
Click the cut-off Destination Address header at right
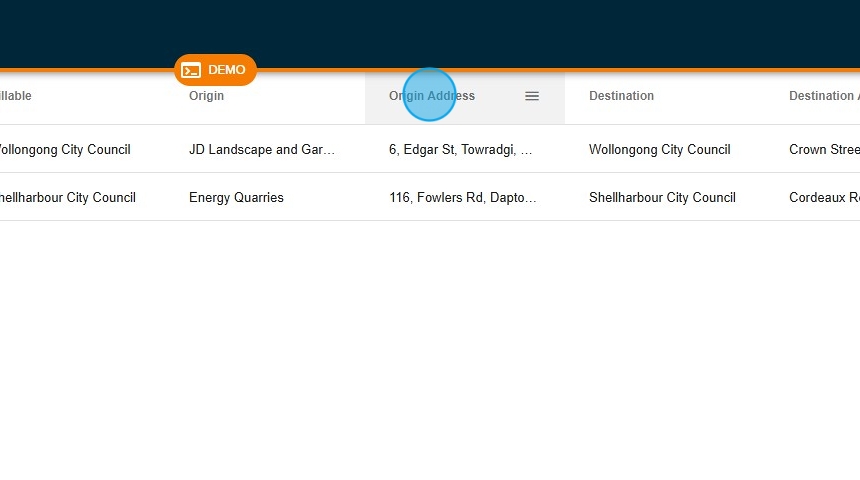823,96
